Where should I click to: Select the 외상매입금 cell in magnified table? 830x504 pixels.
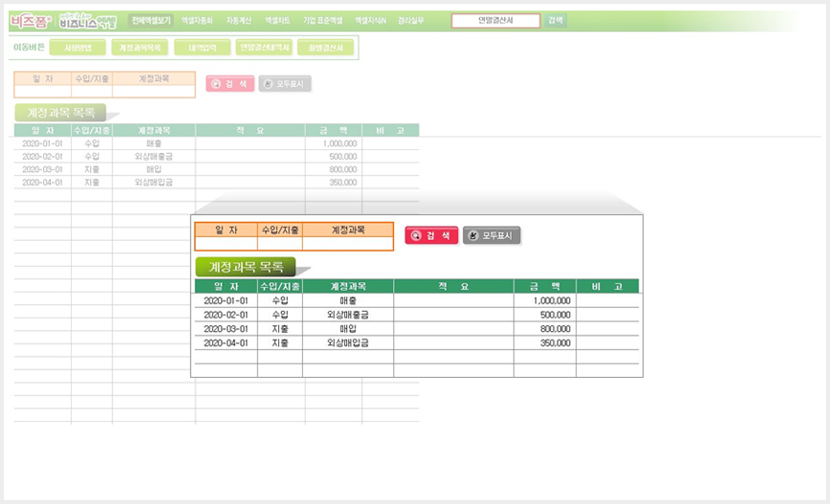tap(348, 343)
